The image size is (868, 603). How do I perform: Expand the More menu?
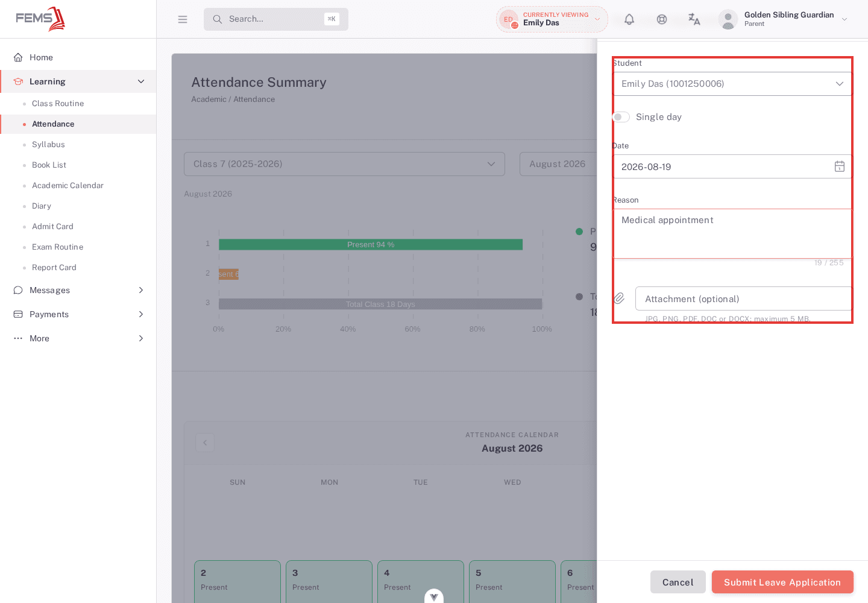[141, 338]
